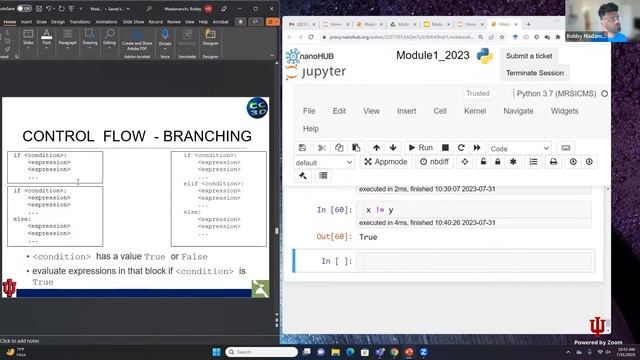Move the selected cell up

tap(376, 148)
